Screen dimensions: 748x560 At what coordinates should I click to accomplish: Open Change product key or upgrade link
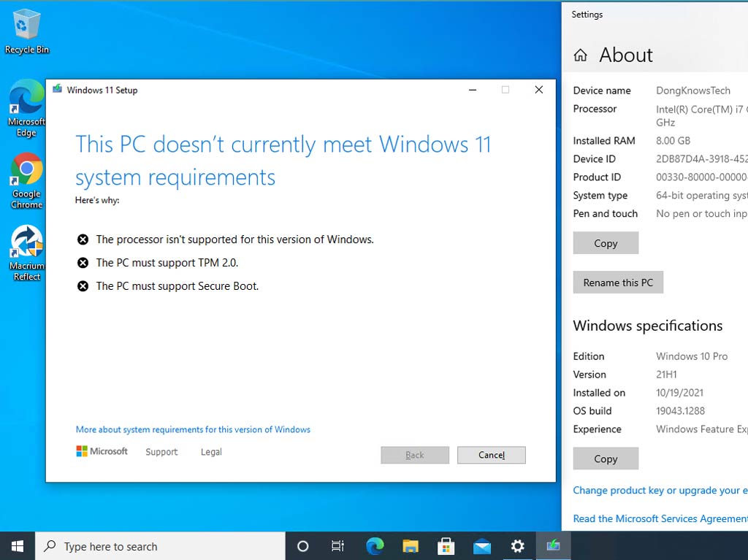[x=660, y=491]
